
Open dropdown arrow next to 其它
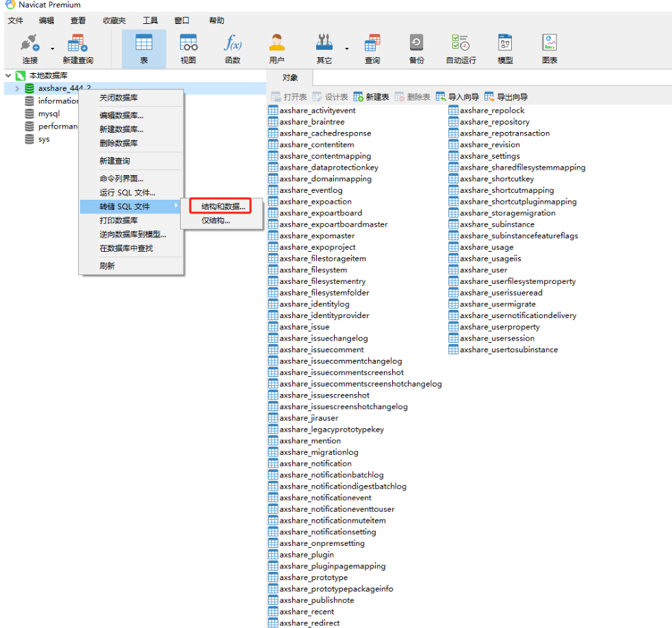pyautogui.click(x=347, y=49)
